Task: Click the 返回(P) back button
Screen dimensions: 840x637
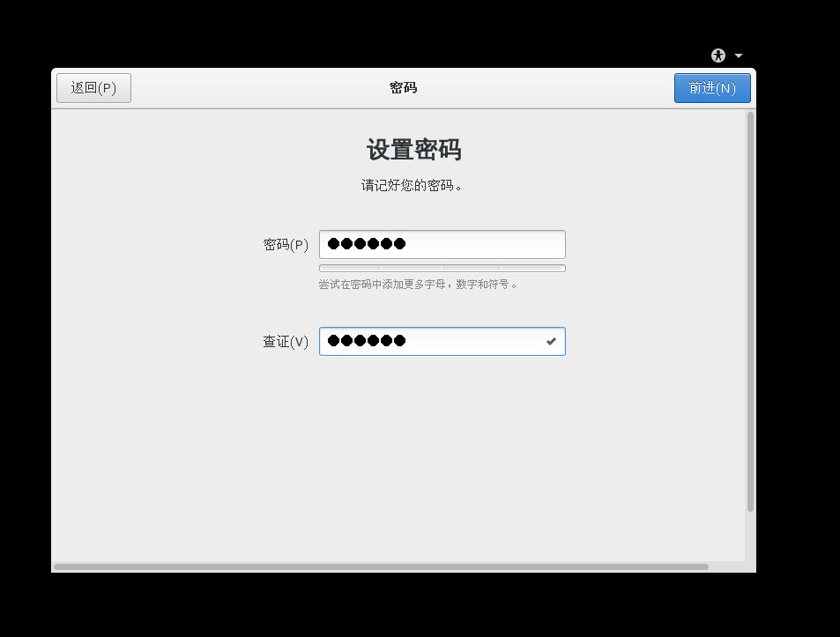Action: [93, 88]
